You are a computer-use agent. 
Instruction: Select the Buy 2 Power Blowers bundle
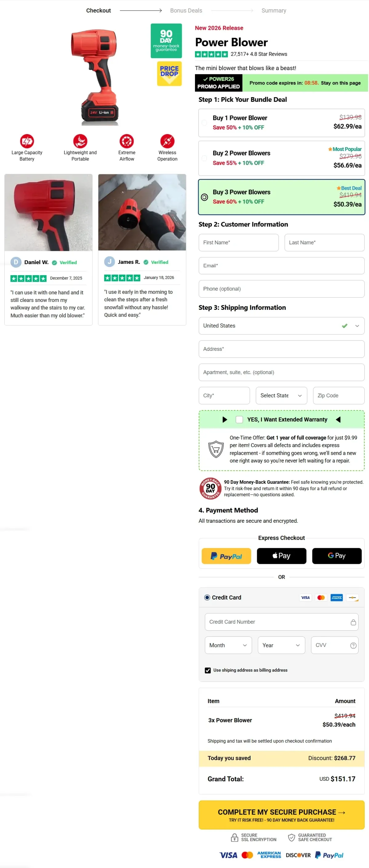point(282,158)
